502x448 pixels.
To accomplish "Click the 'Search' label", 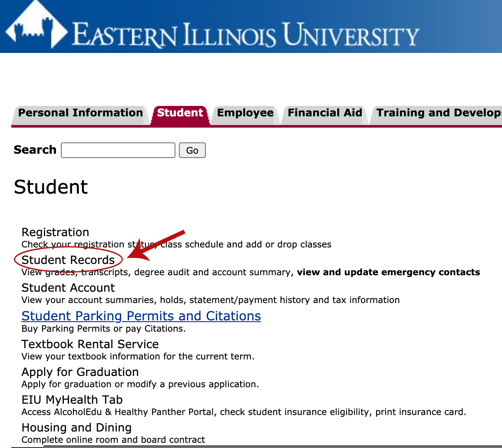I will pos(35,150).
